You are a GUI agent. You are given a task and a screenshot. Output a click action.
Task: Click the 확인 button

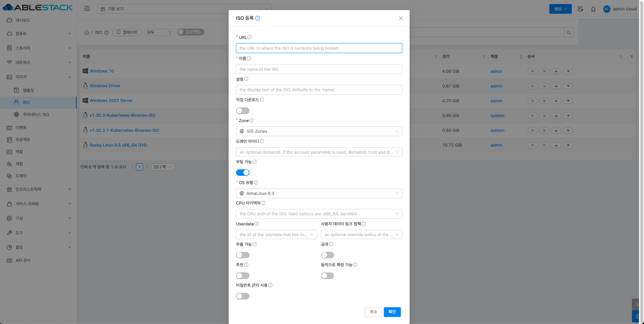coord(392,312)
